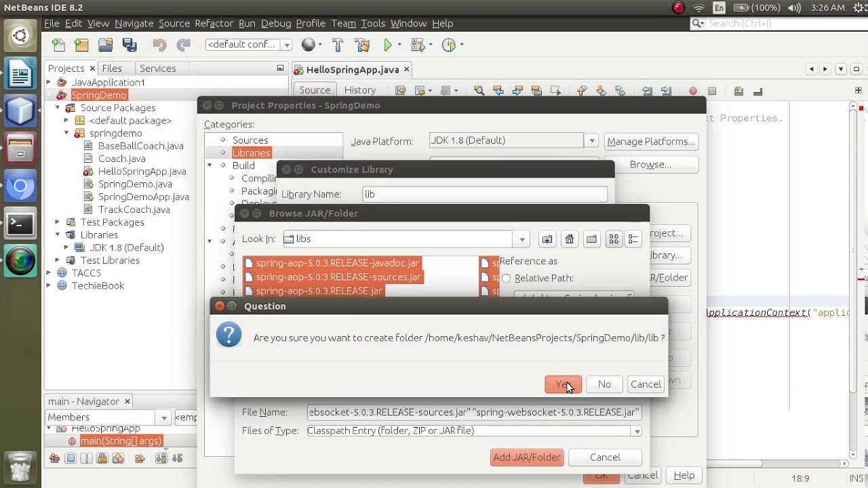Click the Undo arrow in the toolbar
The width and height of the screenshot is (868, 488).
(x=159, y=45)
